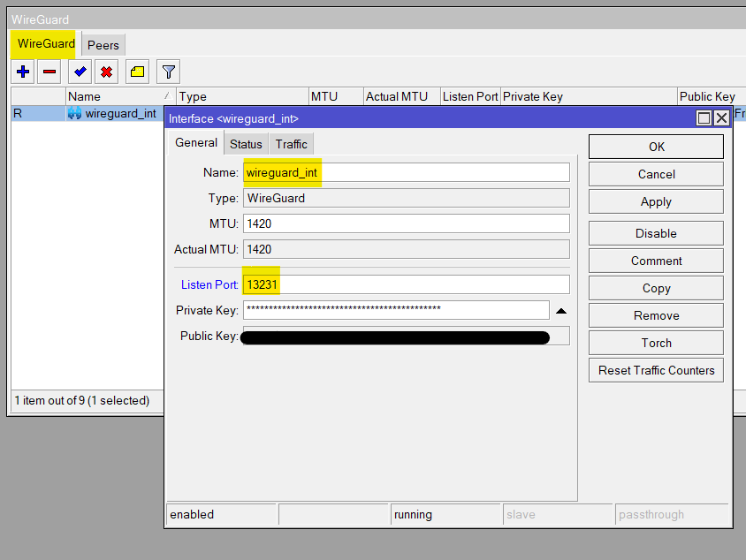Add a new WireGuard interface

point(22,72)
